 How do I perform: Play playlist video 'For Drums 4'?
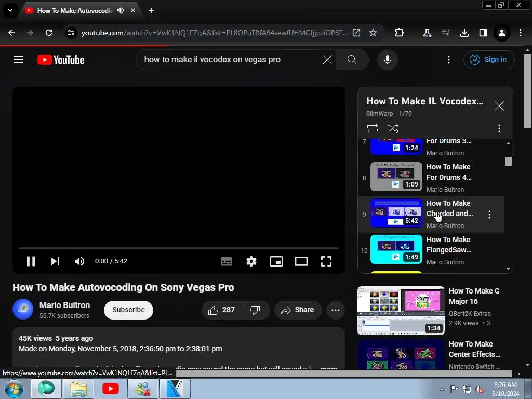point(431,178)
